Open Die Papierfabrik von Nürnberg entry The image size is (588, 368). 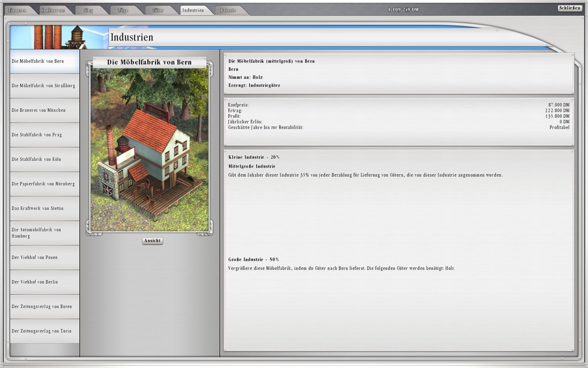coord(44,184)
